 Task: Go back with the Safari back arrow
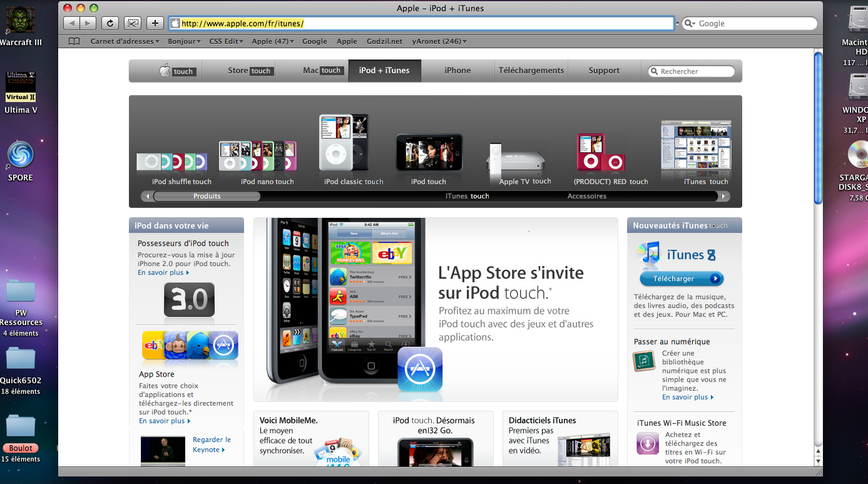pos(72,23)
